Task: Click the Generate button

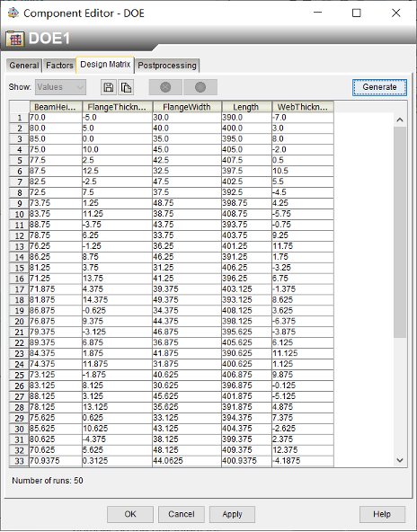Action: (x=379, y=87)
